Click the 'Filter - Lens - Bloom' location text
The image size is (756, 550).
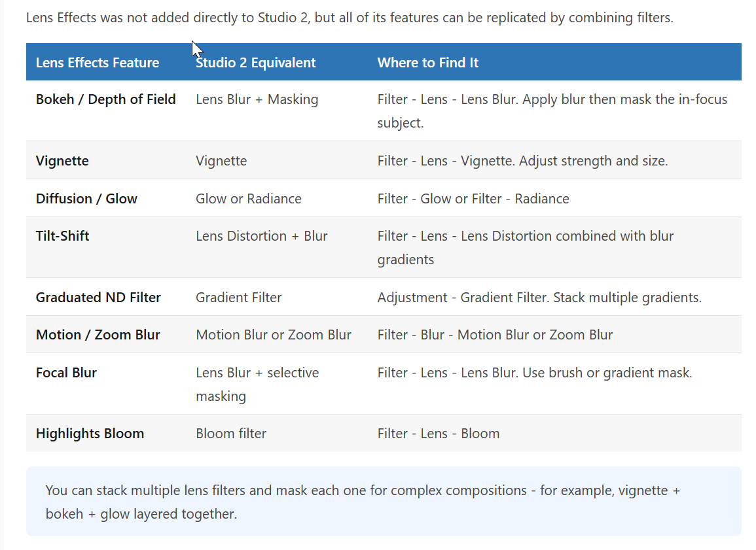pyautogui.click(x=439, y=434)
